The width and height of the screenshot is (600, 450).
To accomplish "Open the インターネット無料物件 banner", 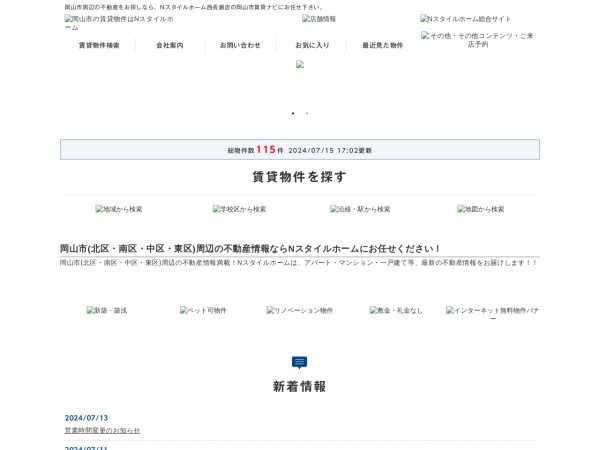I will pyautogui.click(x=492, y=314).
